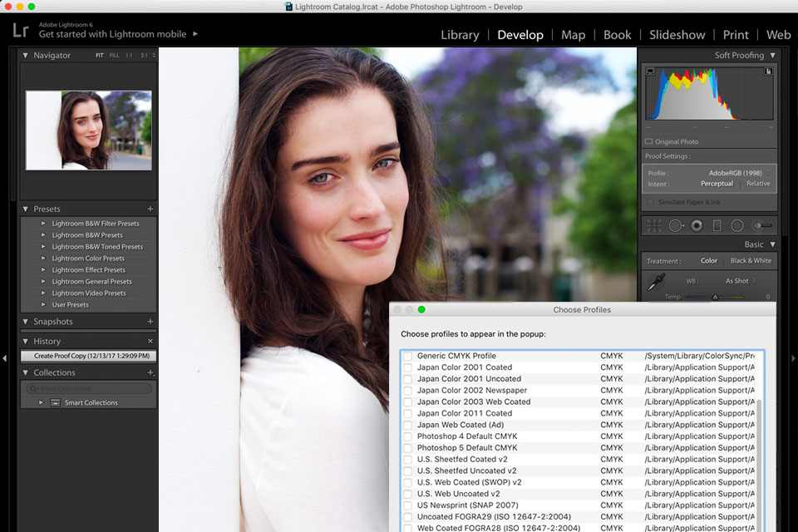
Task: Click the search icon in collections filter
Action: pyautogui.click(x=33, y=389)
